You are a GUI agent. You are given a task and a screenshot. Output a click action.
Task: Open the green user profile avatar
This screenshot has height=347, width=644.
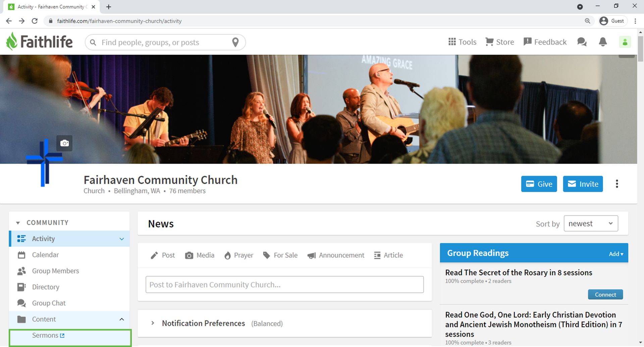[x=625, y=42]
